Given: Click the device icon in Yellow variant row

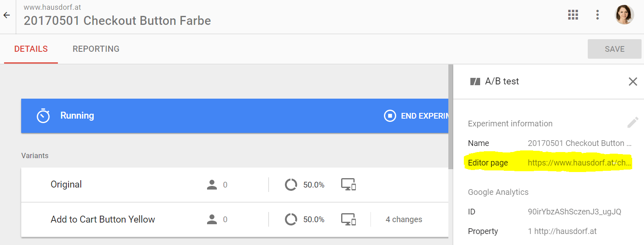Looking at the screenshot, I should click(x=348, y=219).
